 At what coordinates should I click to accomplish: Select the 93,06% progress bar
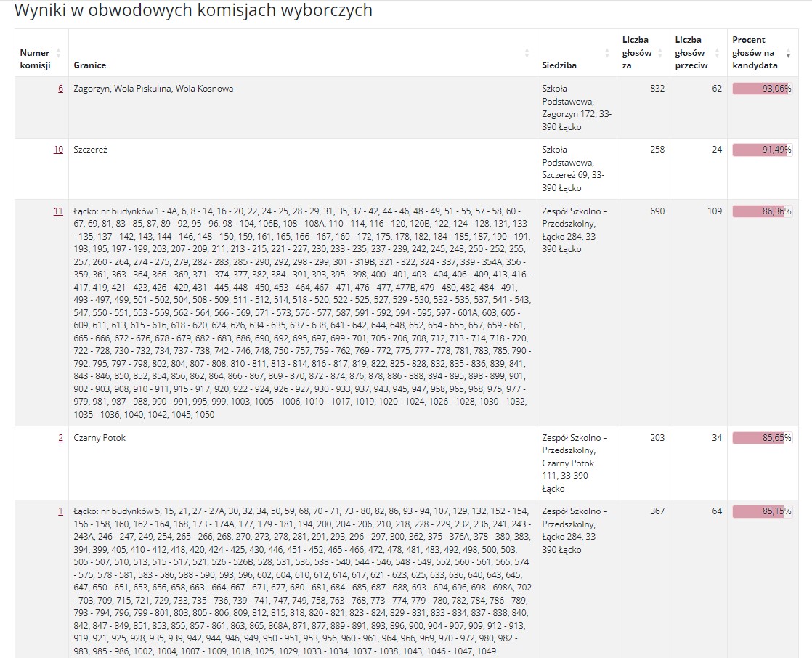pyautogui.click(x=762, y=89)
